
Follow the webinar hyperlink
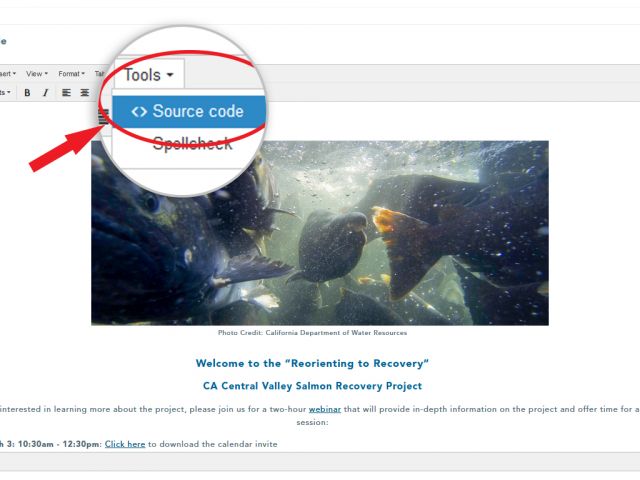(324, 409)
